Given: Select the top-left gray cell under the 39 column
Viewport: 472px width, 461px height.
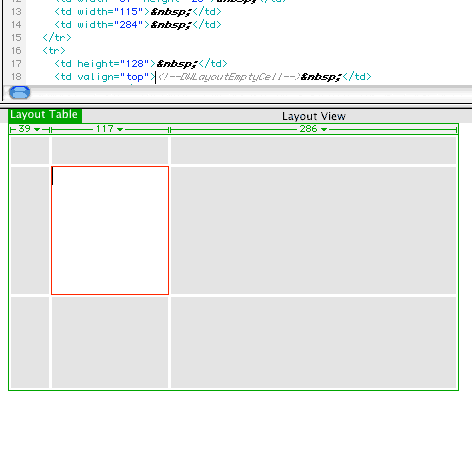Looking at the screenshot, I should tap(30, 150).
